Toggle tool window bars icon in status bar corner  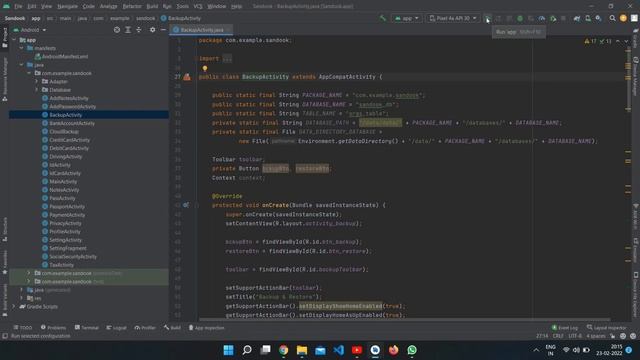[5, 336]
